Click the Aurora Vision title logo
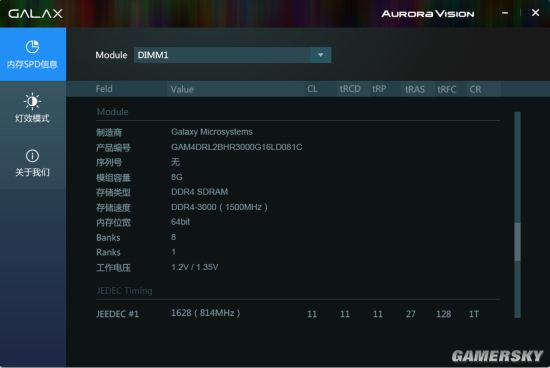The height and width of the screenshot is (368, 550). pyautogui.click(x=428, y=14)
